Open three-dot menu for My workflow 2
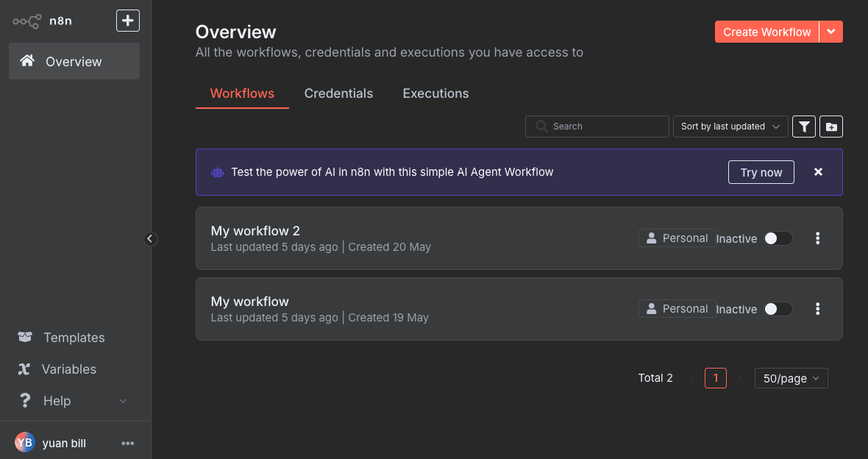Viewport: 868px width, 459px height. tap(817, 238)
